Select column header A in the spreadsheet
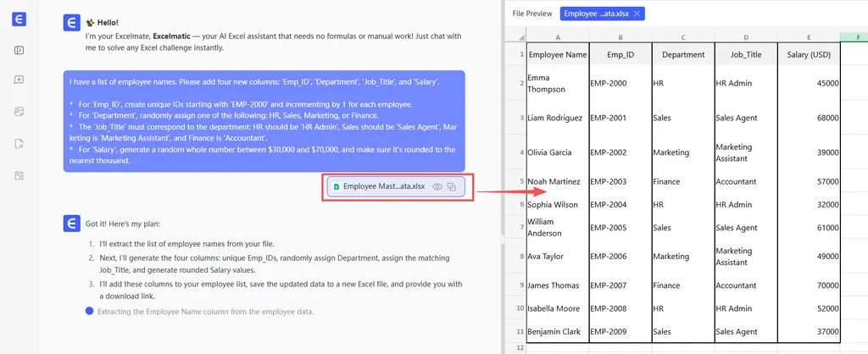Viewport: 868px width, 354px height. [x=557, y=37]
